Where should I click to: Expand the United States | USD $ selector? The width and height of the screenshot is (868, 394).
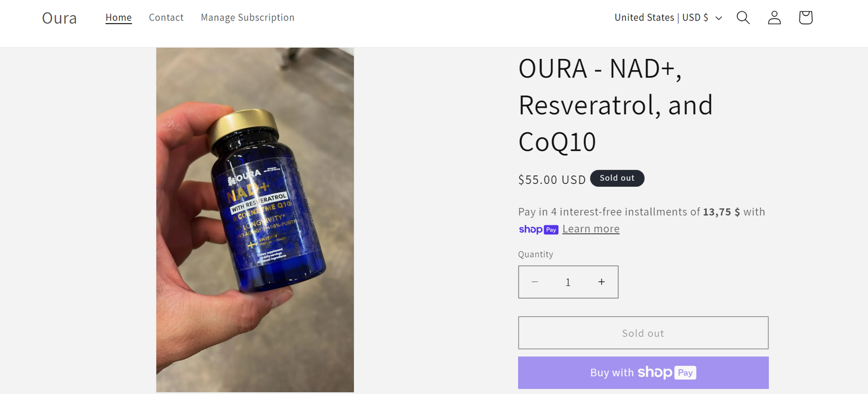pos(668,18)
